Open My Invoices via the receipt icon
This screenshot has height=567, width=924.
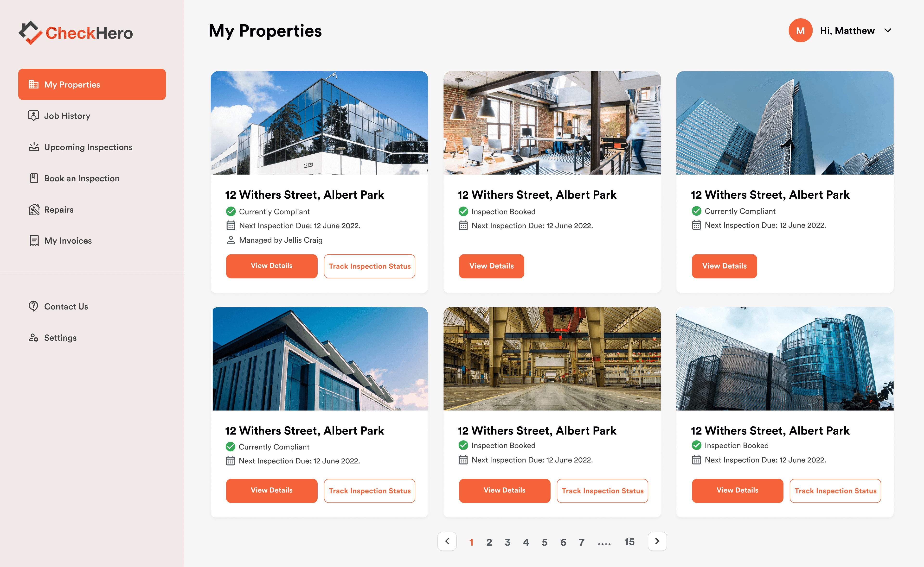pyautogui.click(x=34, y=240)
